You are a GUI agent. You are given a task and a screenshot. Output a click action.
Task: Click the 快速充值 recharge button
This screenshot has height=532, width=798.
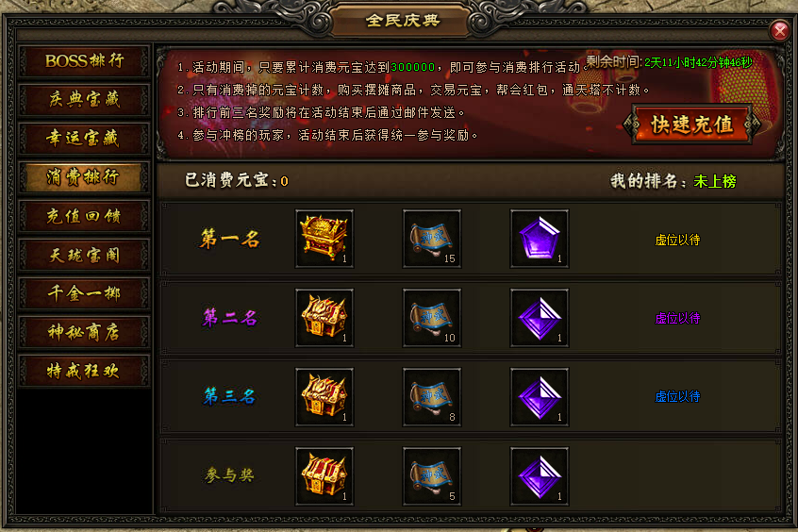click(x=691, y=125)
